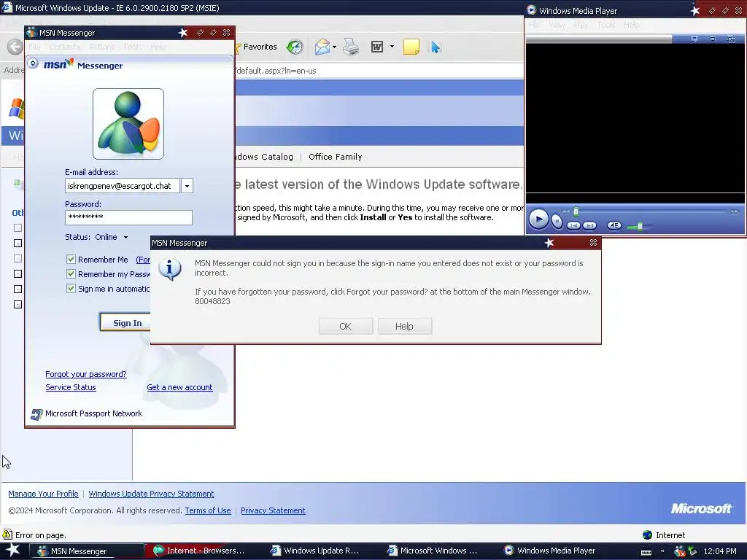Viewport: 747px width, 560px height.
Task: Click the Microsoft Passport Network icon
Action: (36, 414)
